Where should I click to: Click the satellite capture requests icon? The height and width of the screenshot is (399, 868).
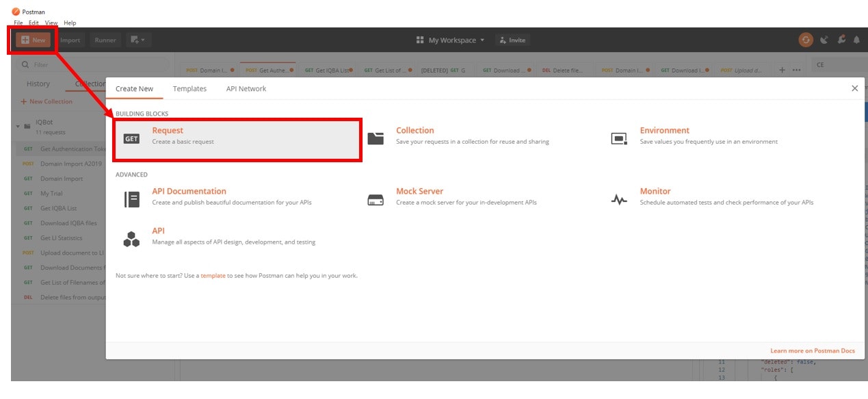click(x=824, y=40)
